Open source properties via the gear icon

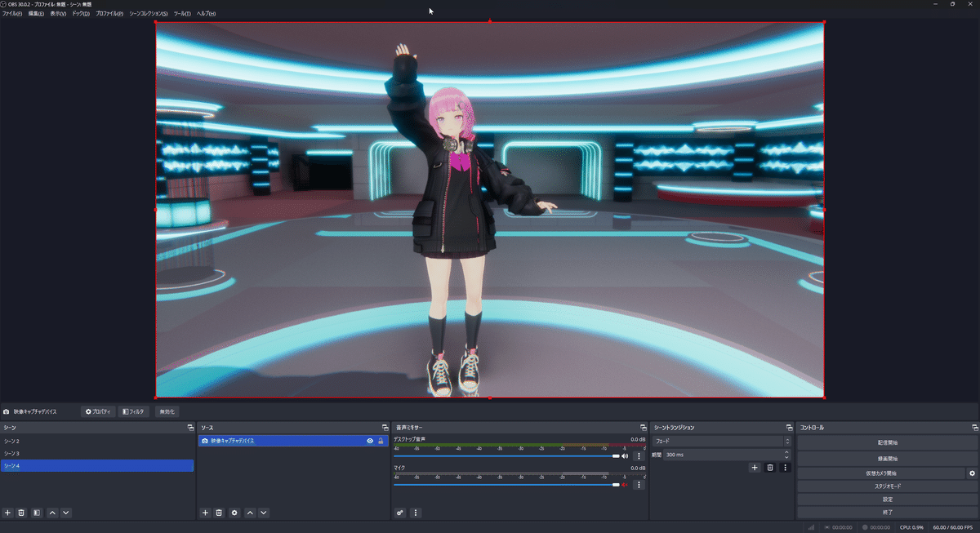pyautogui.click(x=235, y=513)
